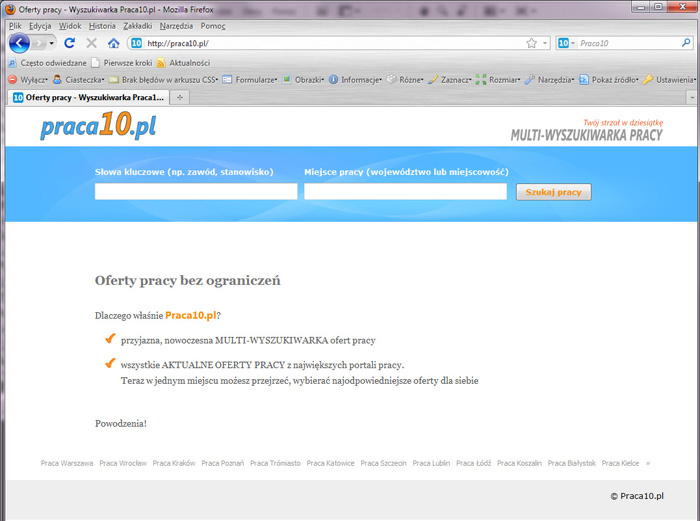Click the » more cities link
This screenshot has height=521, width=700.
pyautogui.click(x=648, y=463)
